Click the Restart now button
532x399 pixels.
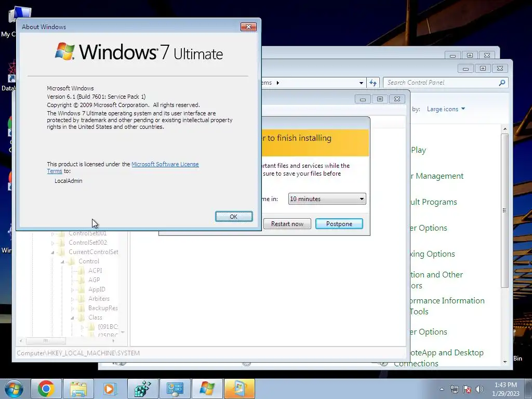pyautogui.click(x=287, y=223)
